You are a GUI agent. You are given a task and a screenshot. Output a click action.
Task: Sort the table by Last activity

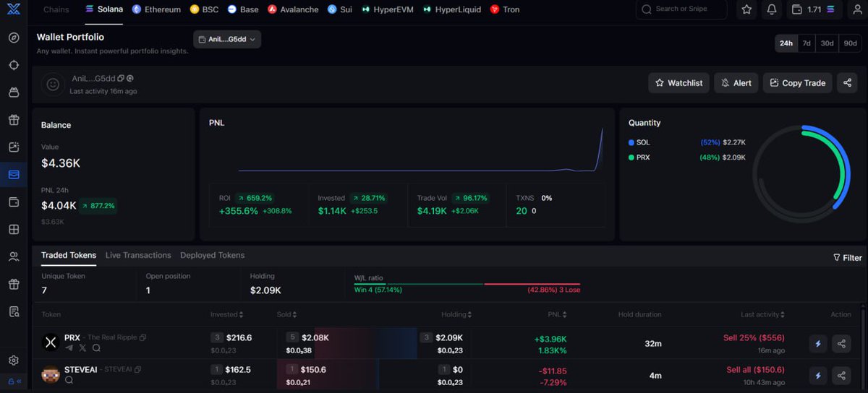762,314
